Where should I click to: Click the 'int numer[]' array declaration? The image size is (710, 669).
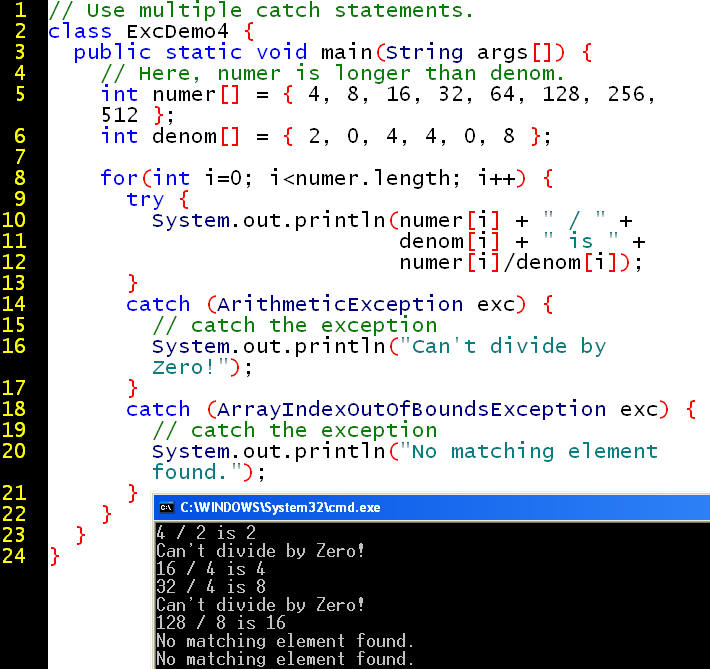[x=378, y=95]
